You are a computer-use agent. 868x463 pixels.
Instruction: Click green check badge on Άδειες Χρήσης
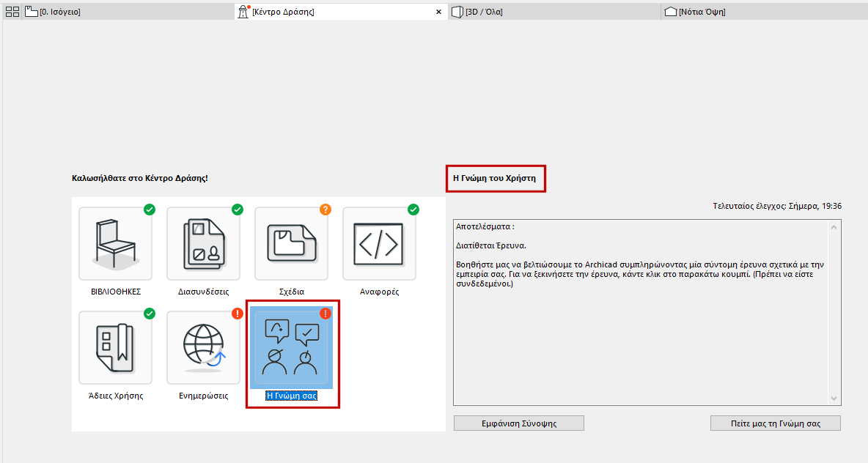(150, 314)
